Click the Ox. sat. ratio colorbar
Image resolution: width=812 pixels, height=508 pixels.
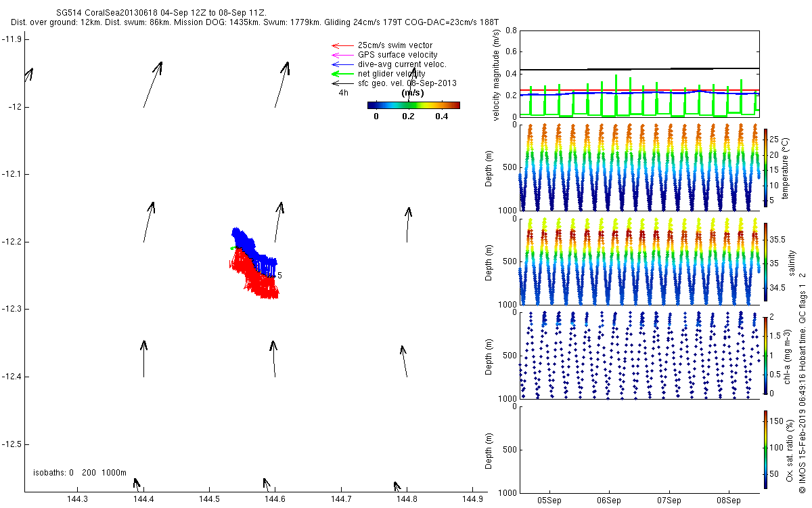pos(765,448)
